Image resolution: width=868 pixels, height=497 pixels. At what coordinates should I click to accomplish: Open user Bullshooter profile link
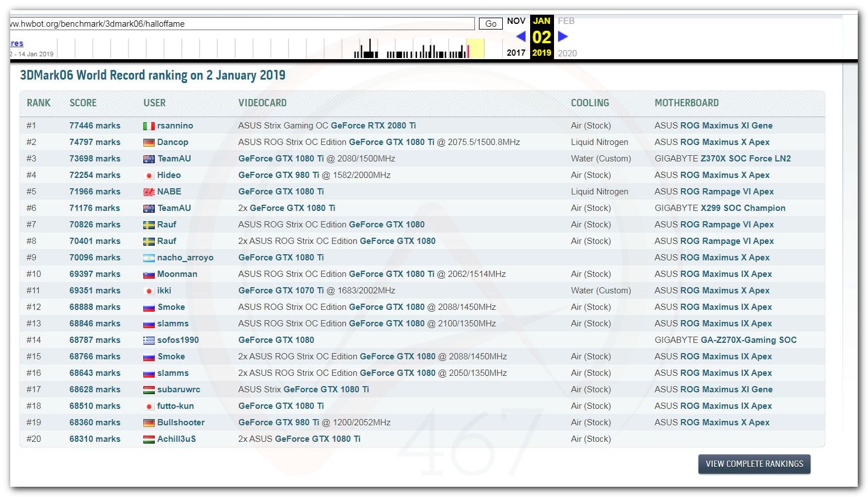(181, 423)
